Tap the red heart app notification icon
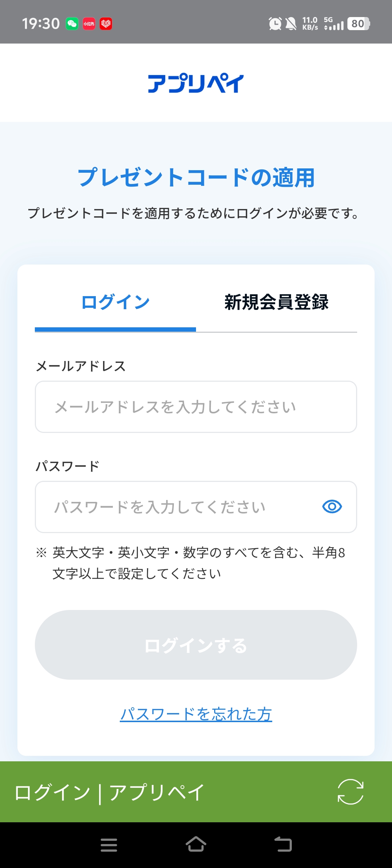Screen dimensions: 392x868 (x=106, y=24)
